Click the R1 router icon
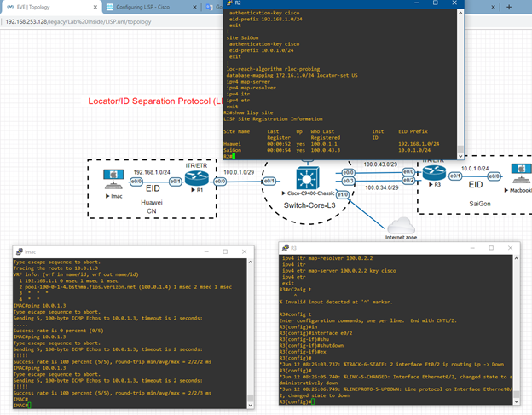 (x=197, y=178)
